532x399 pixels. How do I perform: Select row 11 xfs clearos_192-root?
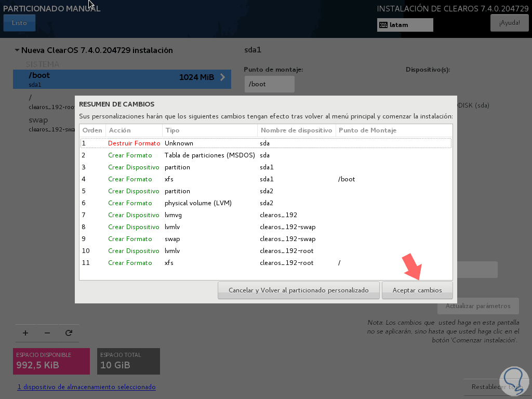click(265, 262)
